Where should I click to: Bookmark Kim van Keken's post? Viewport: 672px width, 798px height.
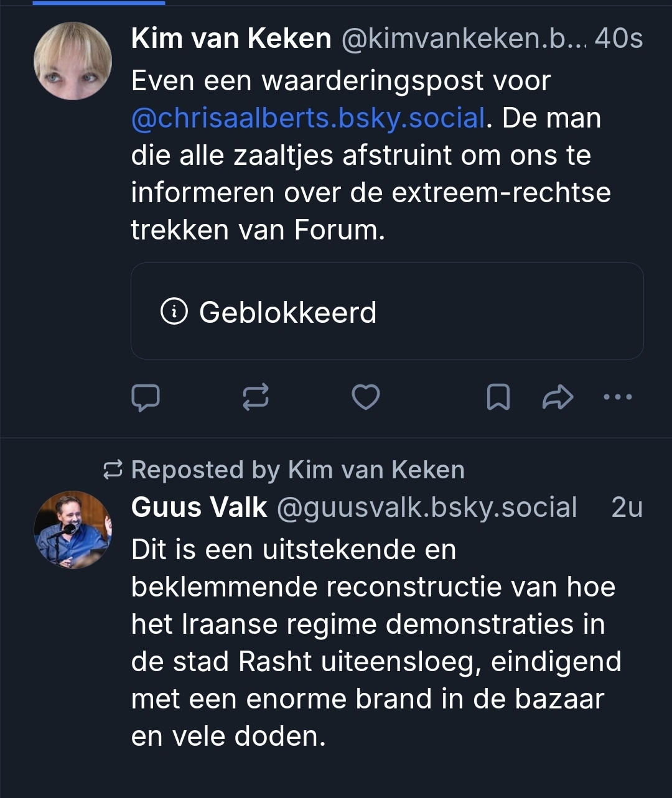498,397
